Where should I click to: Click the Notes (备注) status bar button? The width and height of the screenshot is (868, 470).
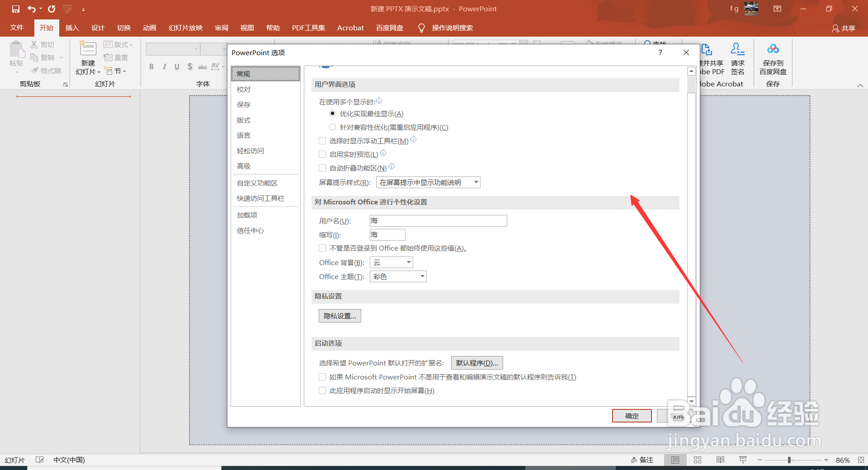coord(642,460)
